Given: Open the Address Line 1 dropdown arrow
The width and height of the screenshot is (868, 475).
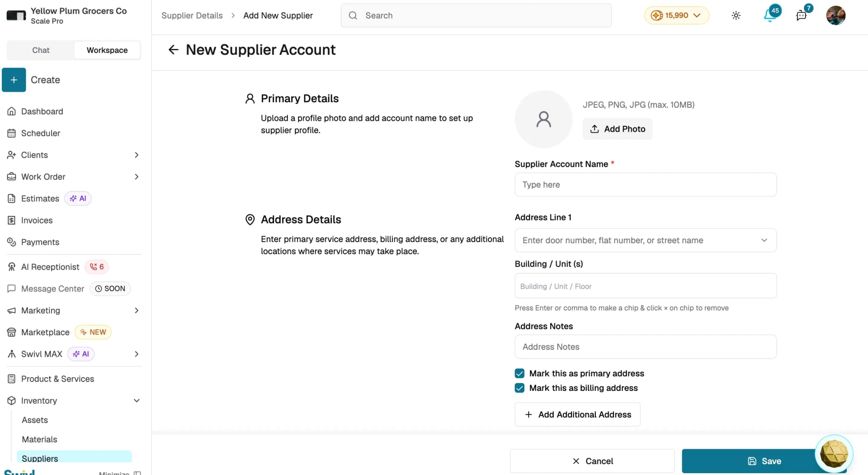Looking at the screenshot, I should 764,240.
